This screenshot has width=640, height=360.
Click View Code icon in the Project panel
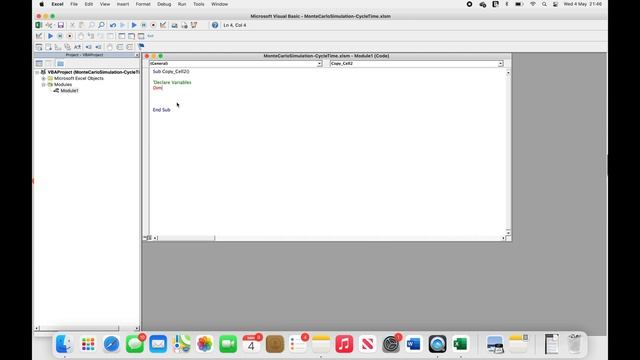[x=39, y=63]
